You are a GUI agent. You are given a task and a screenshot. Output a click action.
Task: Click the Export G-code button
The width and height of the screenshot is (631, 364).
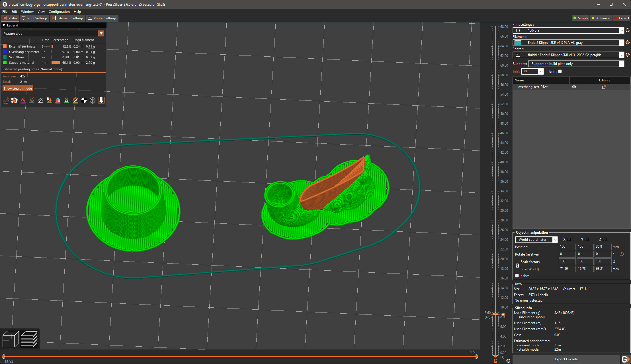pos(566,359)
